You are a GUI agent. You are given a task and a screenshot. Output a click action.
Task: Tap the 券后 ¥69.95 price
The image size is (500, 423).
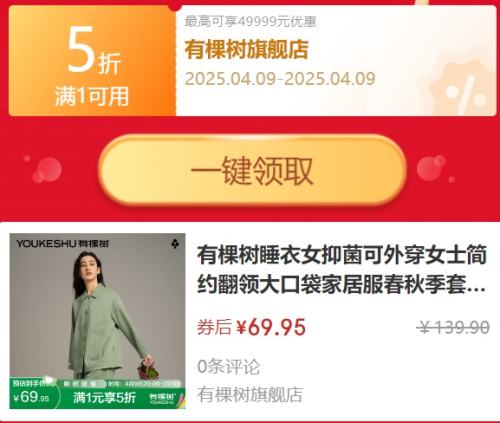pyautogui.click(x=251, y=327)
